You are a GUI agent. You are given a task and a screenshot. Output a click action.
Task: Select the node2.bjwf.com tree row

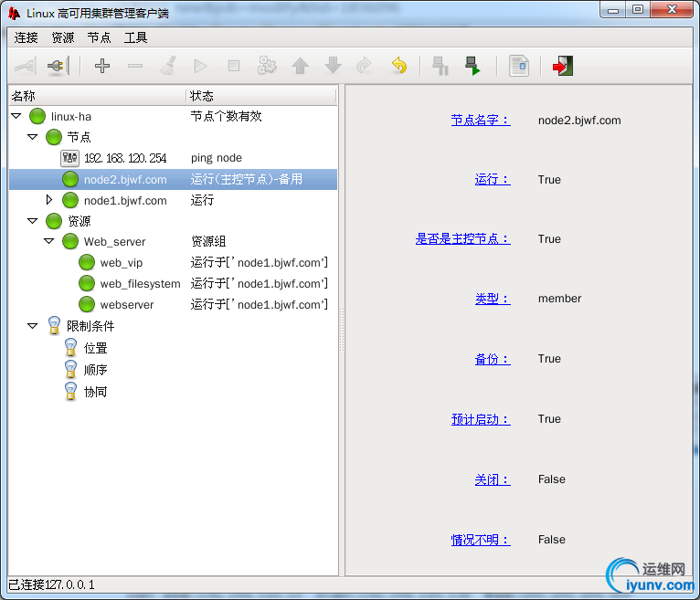pyautogui.click(x=173, y=179)
